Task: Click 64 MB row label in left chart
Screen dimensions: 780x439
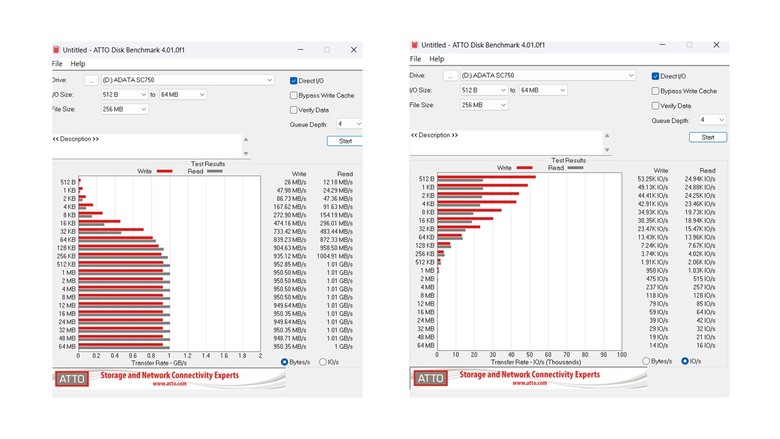Action: pyautogui.click(x=67, y=347)
